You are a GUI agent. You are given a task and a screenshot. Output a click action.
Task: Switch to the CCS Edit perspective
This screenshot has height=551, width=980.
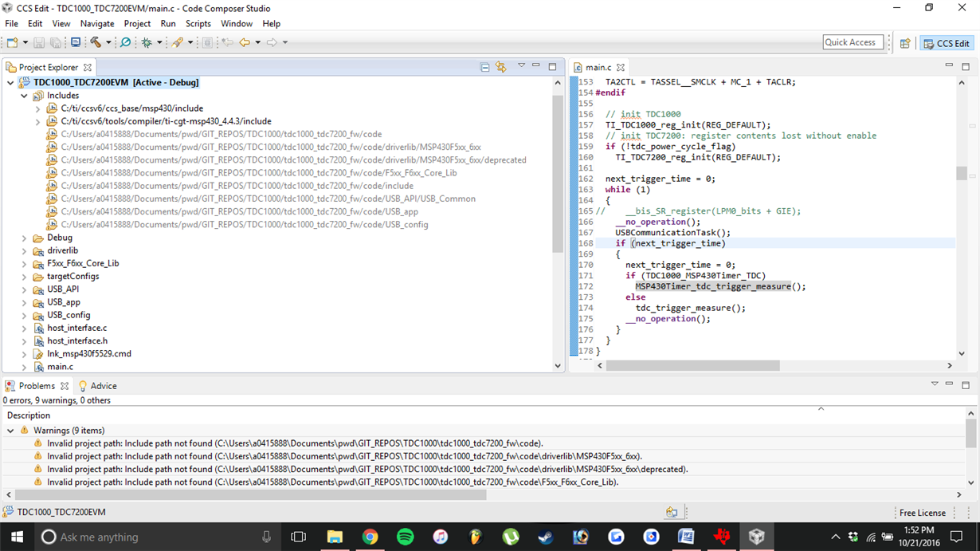point(947,43)
